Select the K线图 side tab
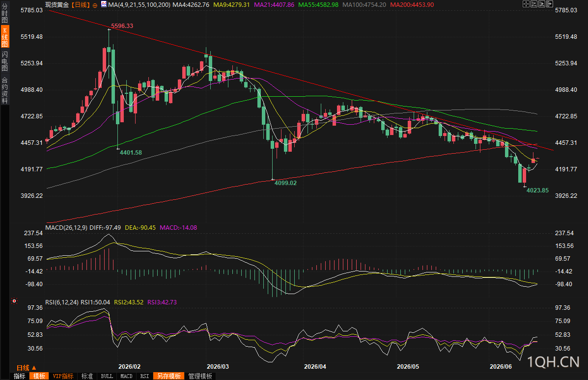This screenshot has width=588, height=380. [x=5, y=37]
